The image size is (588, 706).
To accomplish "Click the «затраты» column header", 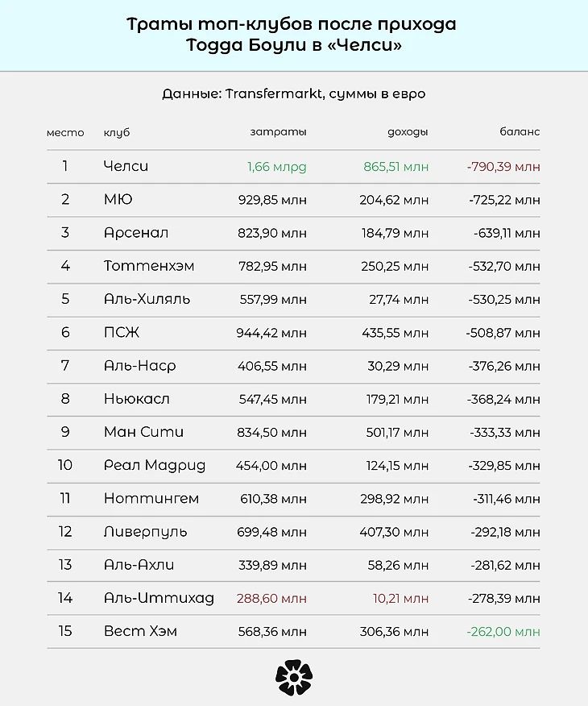I will coord(278,132).
